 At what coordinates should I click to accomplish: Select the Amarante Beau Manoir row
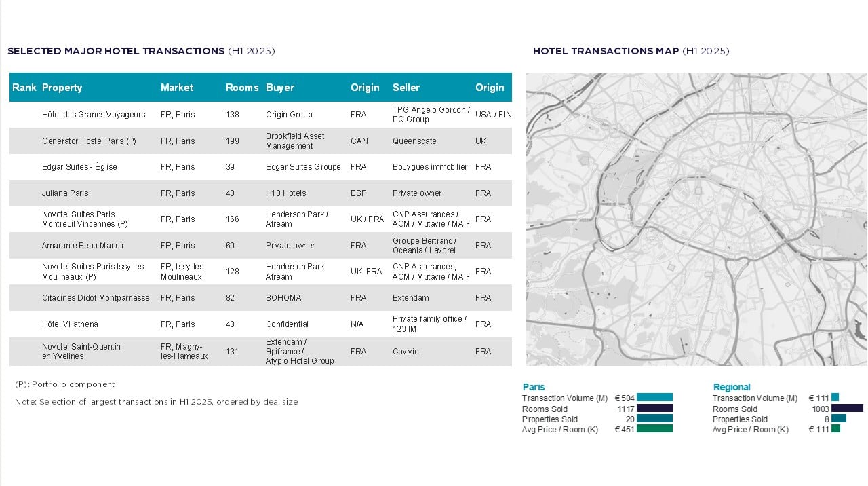tap(83, 246)
